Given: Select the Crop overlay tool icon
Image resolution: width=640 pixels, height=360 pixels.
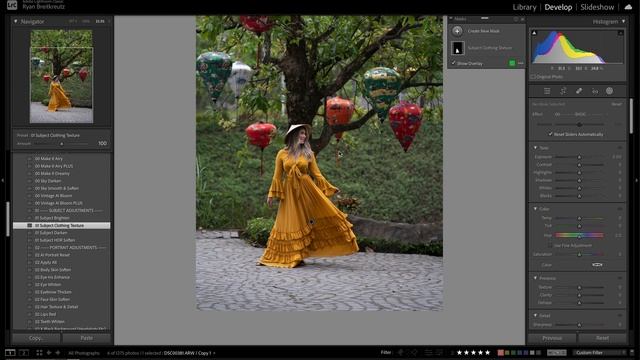Looking at the screenshot, I should tap(563, 91).
